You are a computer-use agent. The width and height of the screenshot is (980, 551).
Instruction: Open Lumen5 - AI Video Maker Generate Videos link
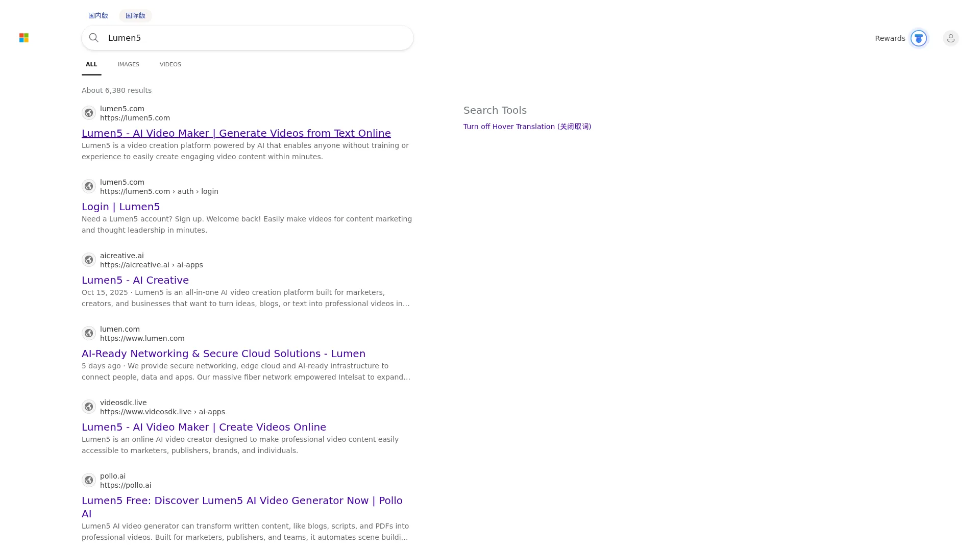236,133
